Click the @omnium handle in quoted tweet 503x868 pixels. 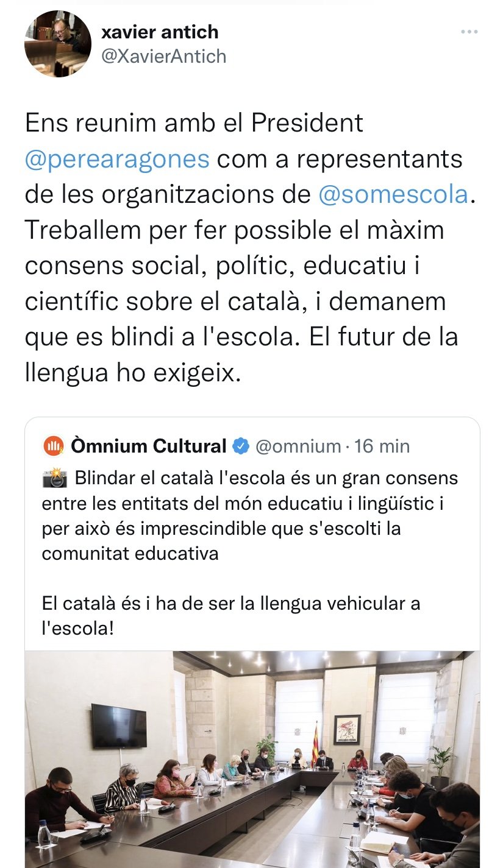[x=298, y=446]
